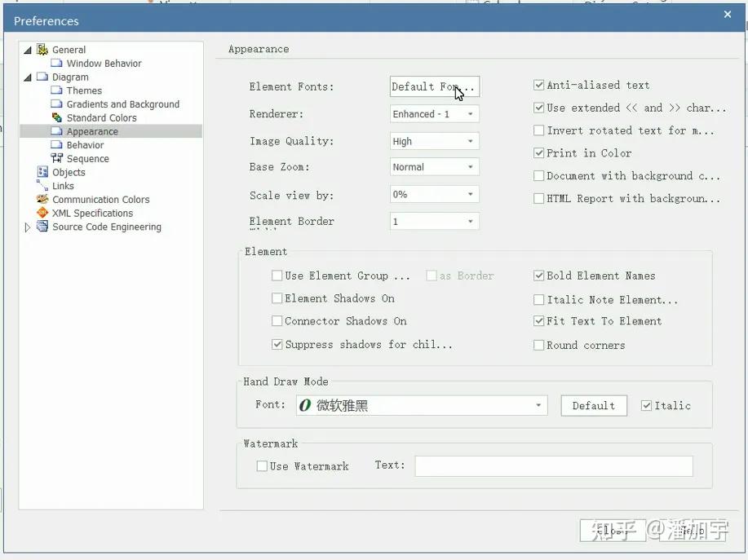The image size is (748, 560).
Task: Open the XML Specifications section
Action: tap(92, 213)
